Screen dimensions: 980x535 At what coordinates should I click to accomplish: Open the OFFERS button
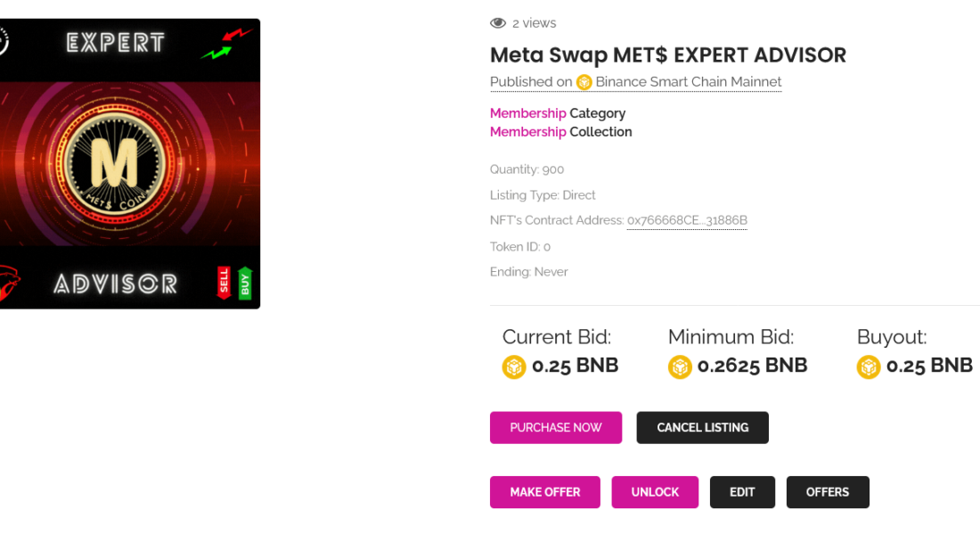(828, 492)
